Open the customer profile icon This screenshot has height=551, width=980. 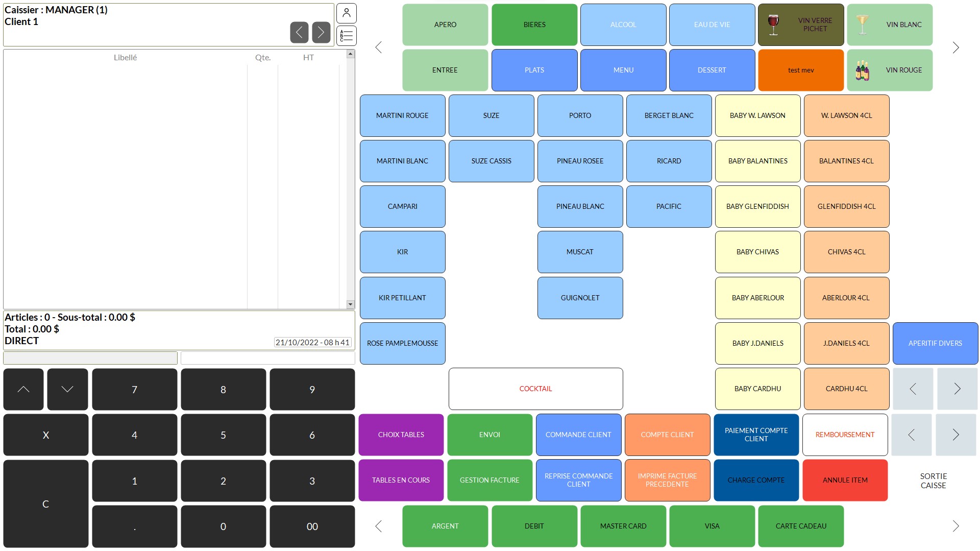(x=346, y=13)
